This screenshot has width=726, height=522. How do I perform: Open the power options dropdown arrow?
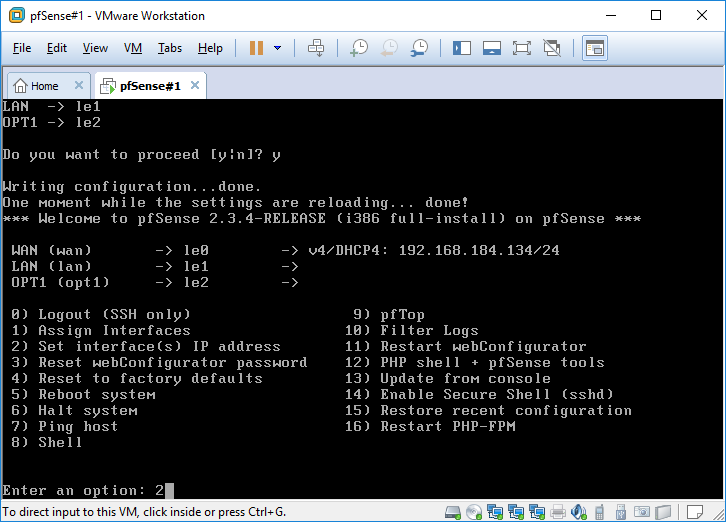(x=277, y=48)
